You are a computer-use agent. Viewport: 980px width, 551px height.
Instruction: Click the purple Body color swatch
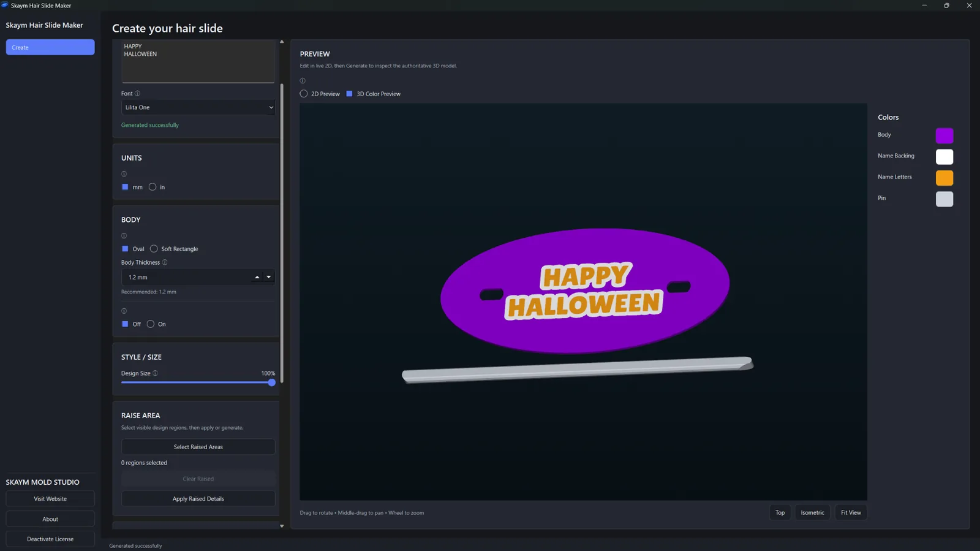(x=944, y=135)
